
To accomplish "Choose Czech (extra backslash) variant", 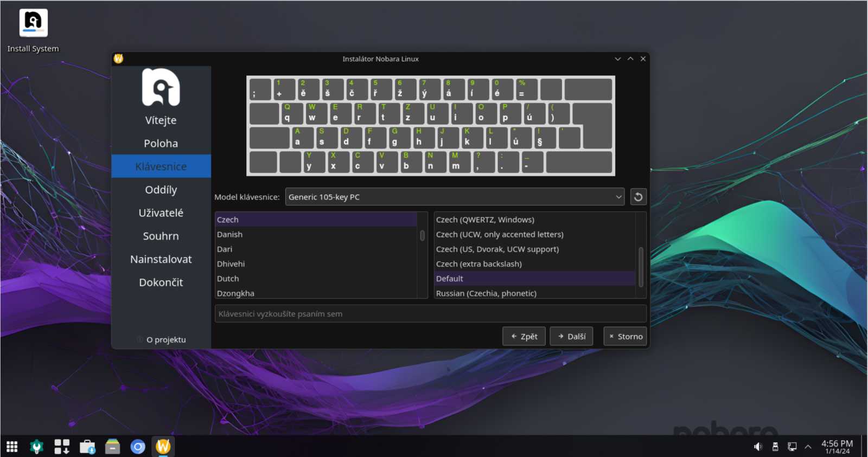I will (535, 263).
